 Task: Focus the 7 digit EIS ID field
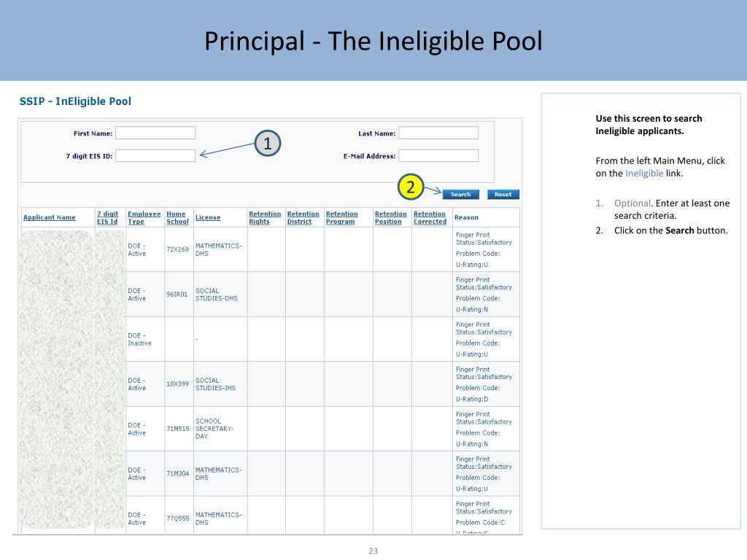[155, 156]
